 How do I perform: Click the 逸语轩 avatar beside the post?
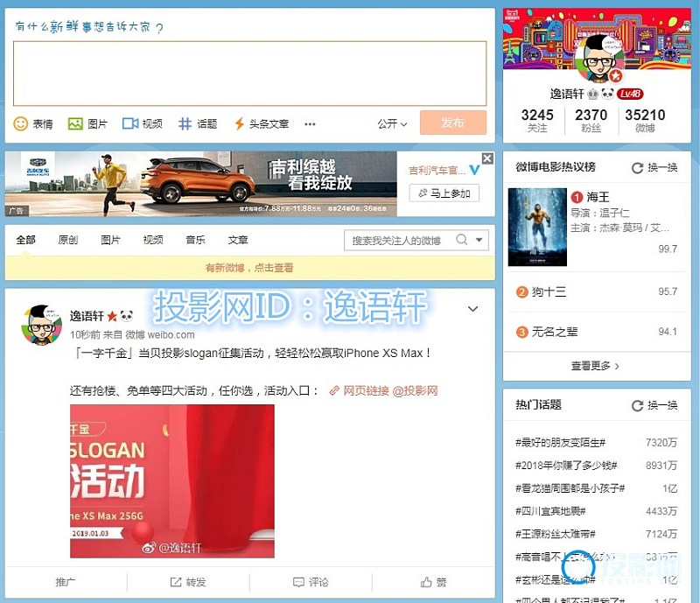(41, 326)
